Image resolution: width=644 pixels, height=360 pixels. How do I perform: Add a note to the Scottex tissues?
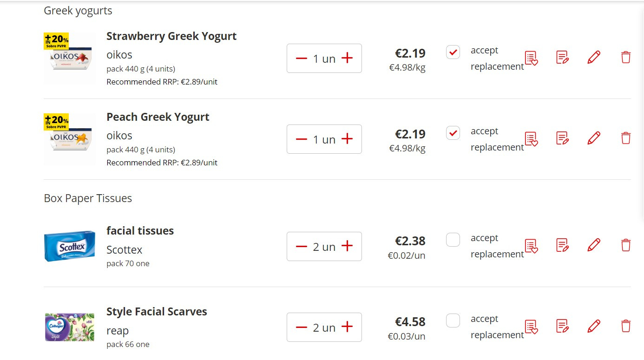(x=562, y=245)
